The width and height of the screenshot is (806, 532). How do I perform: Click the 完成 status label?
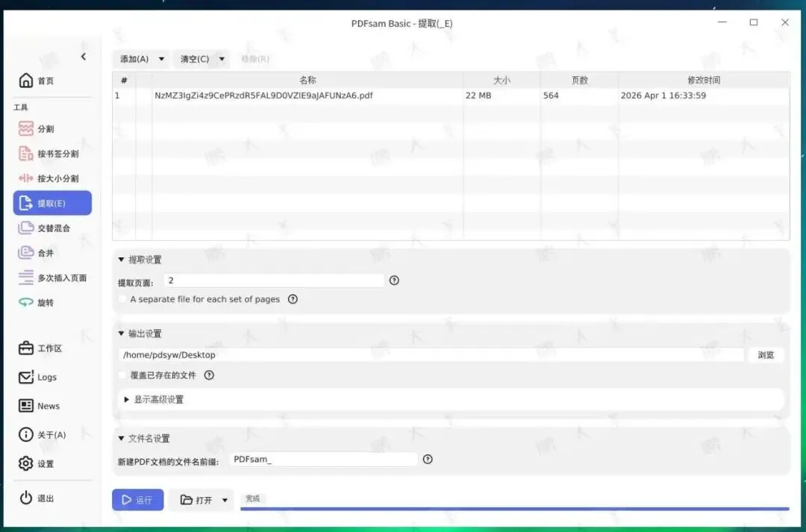coord(252,498)
